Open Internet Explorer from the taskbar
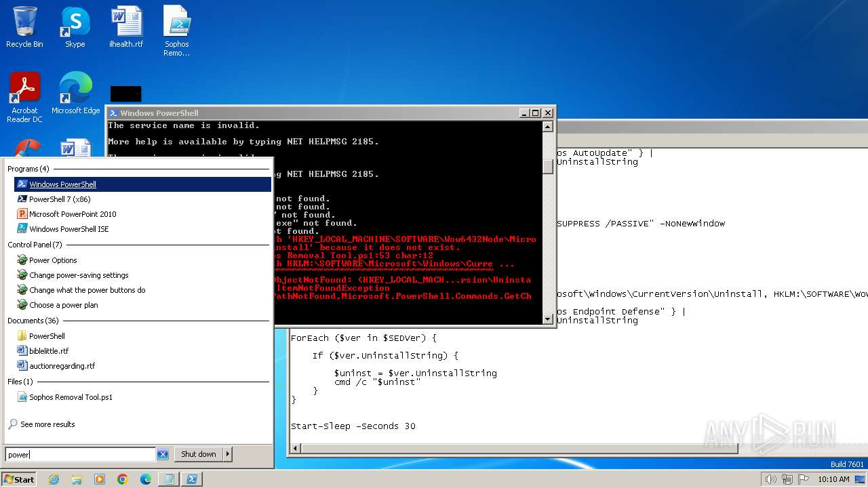Screen dimensions: 868x488 pyautogui.click(x=54, y=479)
